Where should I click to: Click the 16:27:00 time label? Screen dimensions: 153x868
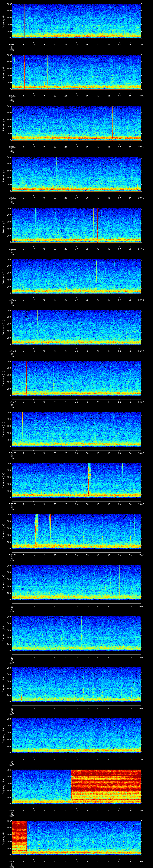12,606
